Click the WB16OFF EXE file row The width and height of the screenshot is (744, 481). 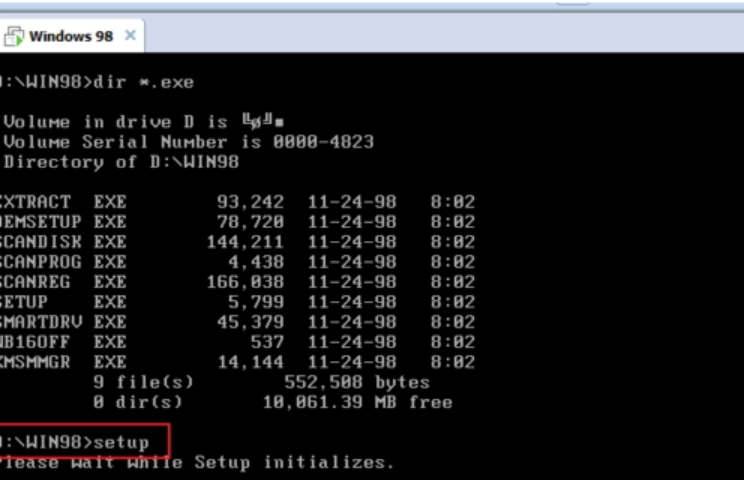click(237, 342)
